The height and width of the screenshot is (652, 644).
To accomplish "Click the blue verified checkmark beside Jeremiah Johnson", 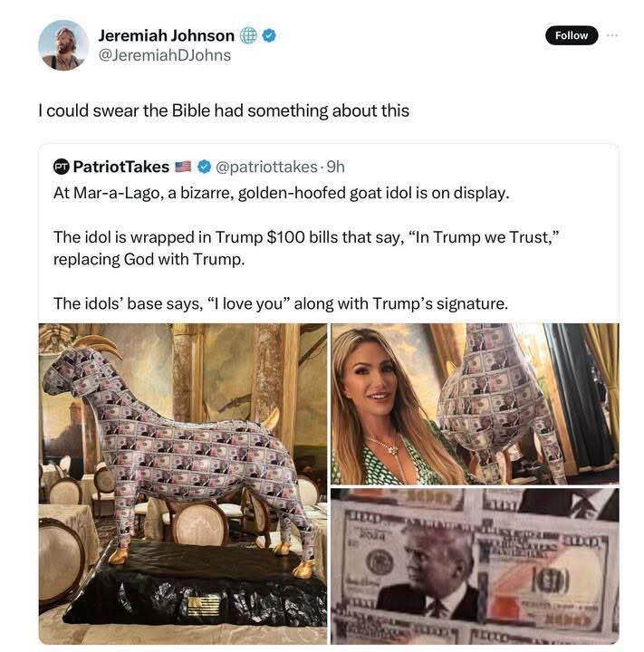I will pos(270,35).
